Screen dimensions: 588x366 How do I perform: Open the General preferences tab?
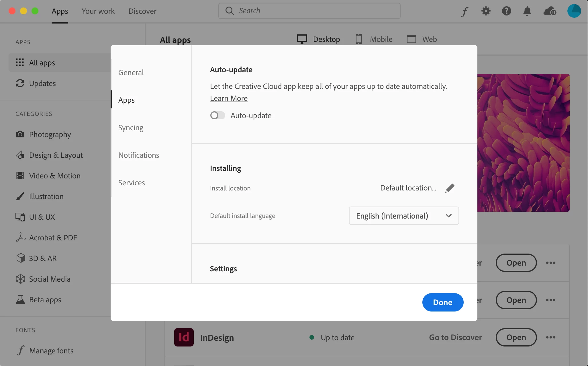131,73
